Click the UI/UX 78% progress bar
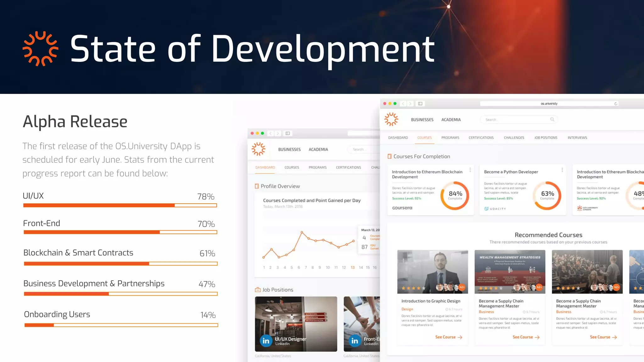 coord(120,205)
